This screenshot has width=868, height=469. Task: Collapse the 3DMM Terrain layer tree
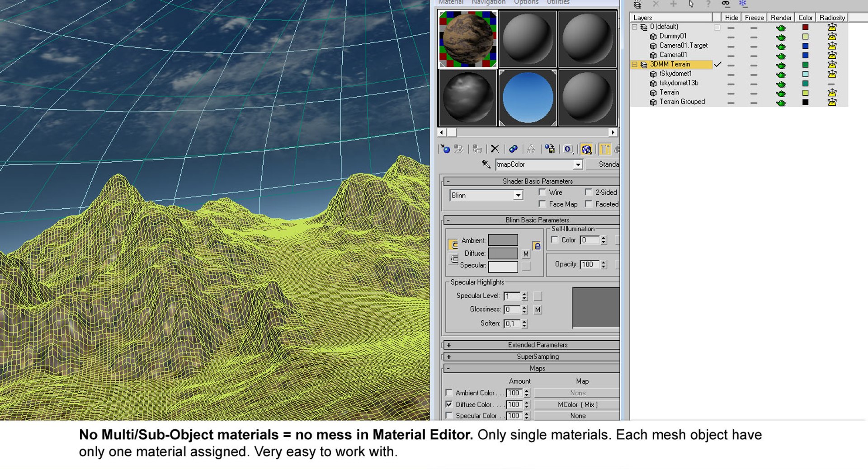pos(634,65)
